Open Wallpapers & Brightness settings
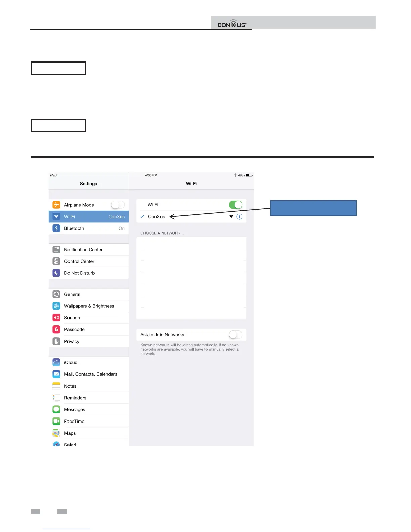Image resolution: width=411 pixels, height=532 pixels. (89, 306)
